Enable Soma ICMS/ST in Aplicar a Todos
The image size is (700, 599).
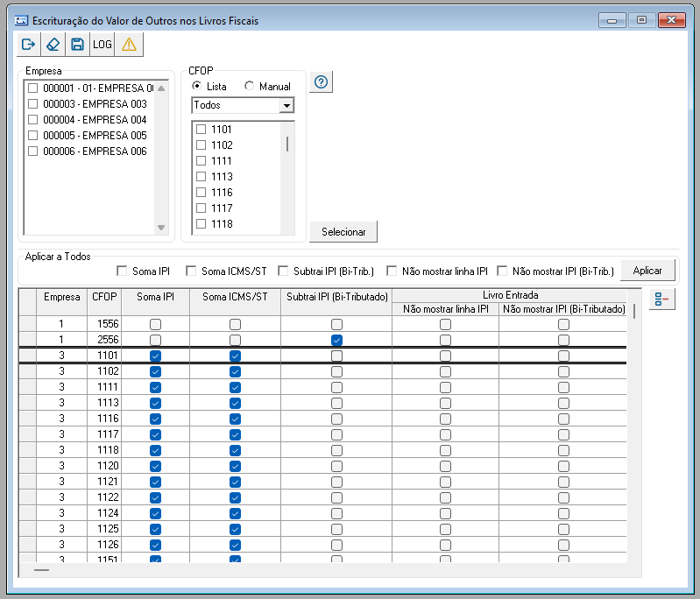(x=191, y=271)
